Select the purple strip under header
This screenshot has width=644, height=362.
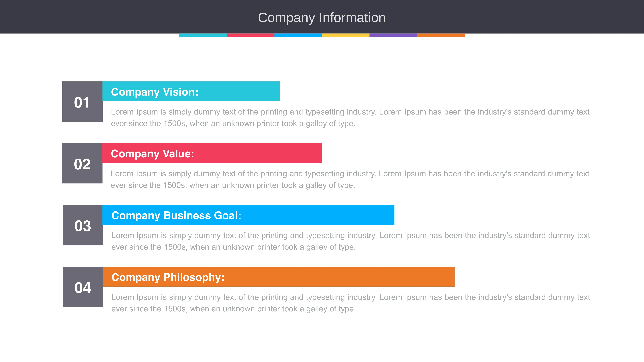[x=393, y=35]
